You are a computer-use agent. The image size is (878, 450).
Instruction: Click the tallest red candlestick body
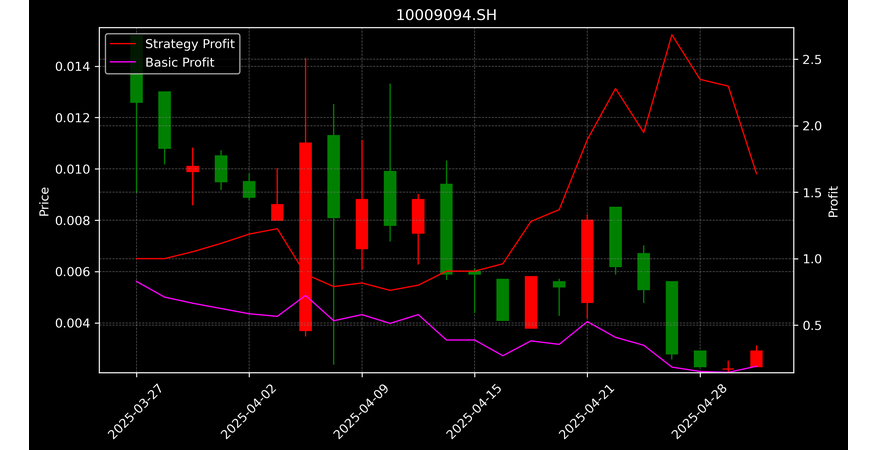(x=306, y=237)
